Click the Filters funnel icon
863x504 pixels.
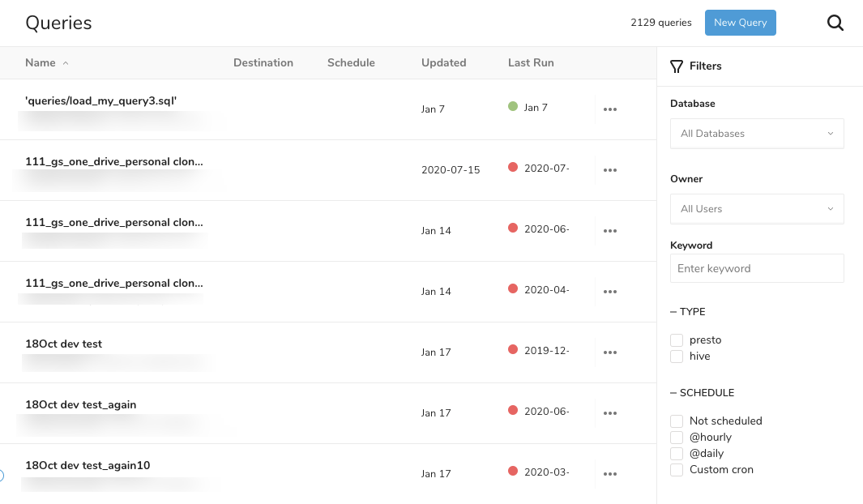(x=677, y=66)
